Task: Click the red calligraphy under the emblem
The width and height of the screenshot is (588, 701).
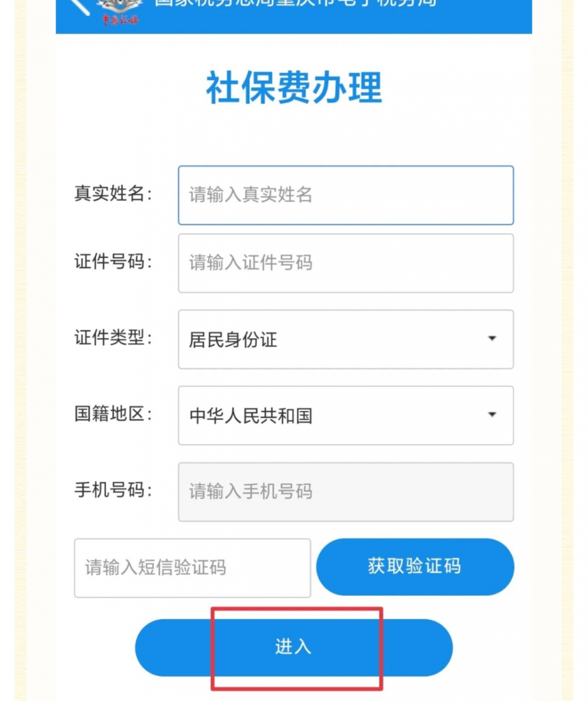Action: pyautogui.click(x=120, y=20)
